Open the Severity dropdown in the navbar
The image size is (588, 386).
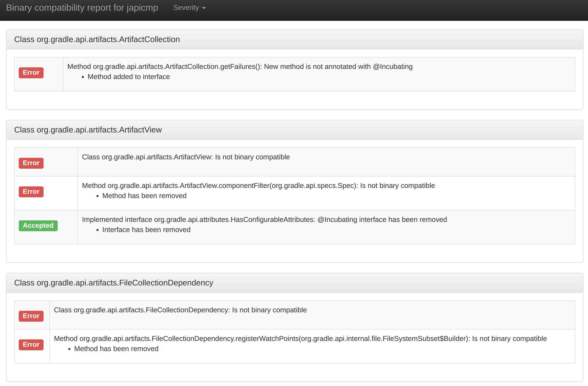(186, 8)
